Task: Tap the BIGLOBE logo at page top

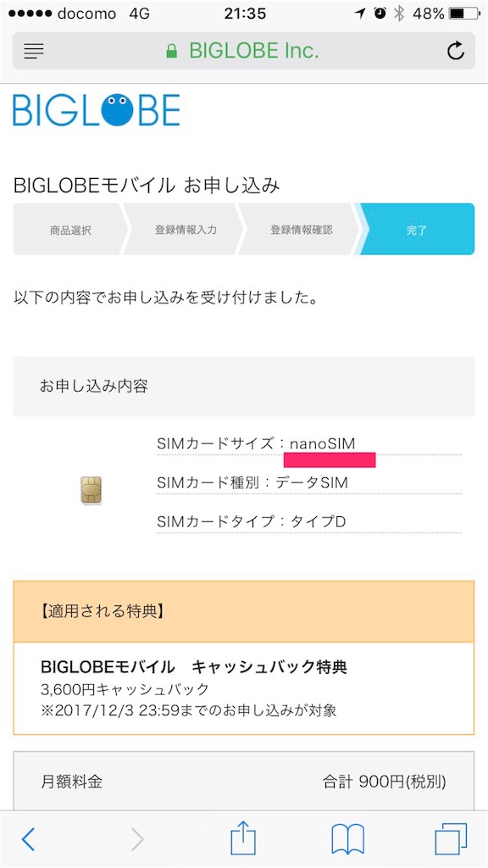Action: (x=96, y=111)
